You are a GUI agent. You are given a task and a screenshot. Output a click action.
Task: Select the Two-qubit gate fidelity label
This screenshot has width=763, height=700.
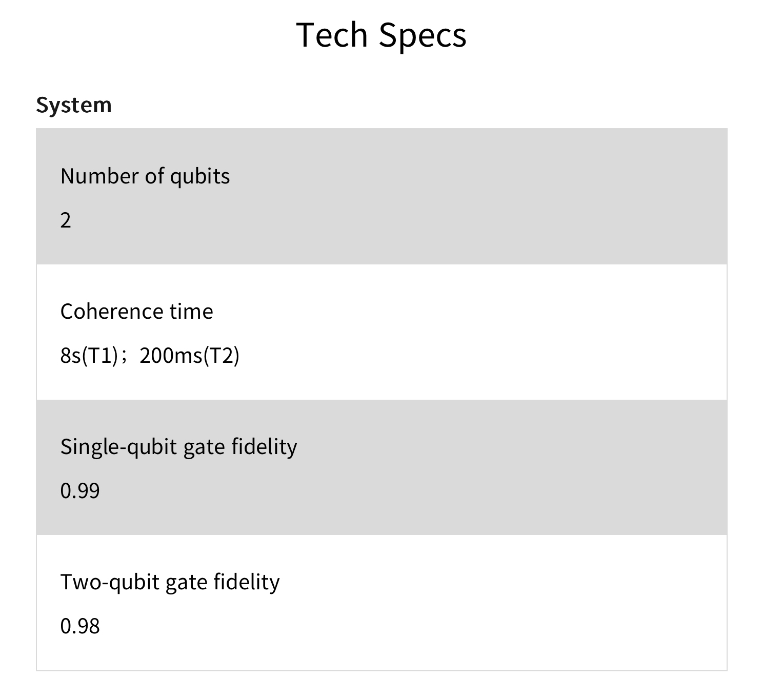pyautogui.click(x=170, y=582)
